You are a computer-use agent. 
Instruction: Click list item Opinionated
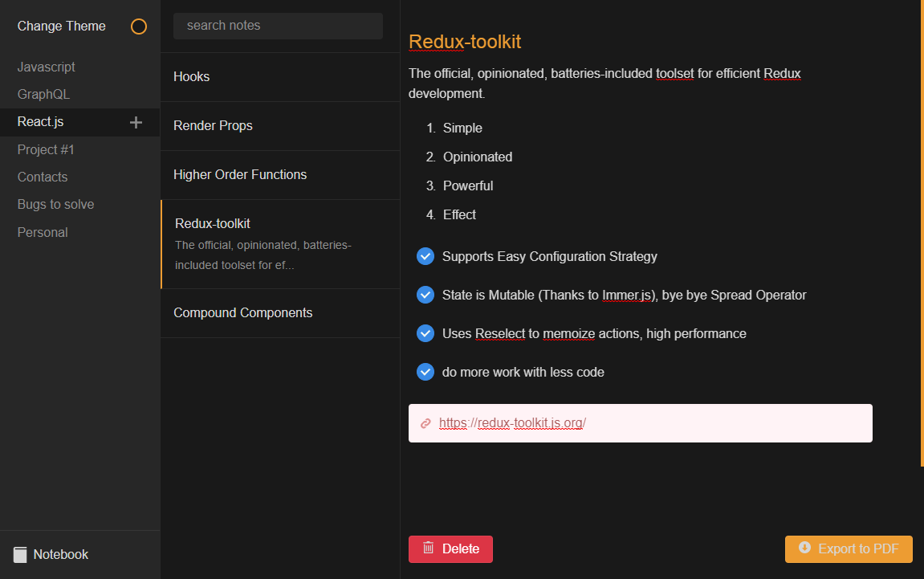(x=478, y=157)
